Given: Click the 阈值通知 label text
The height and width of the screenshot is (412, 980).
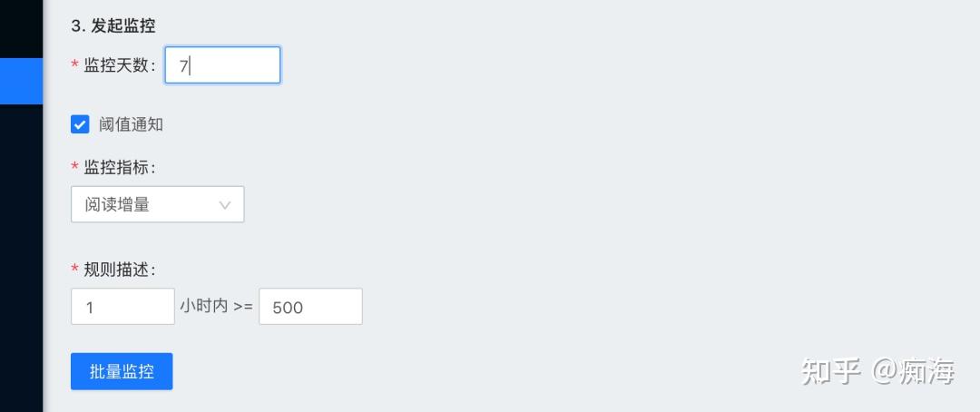Looking at the screenshot, I should pyautogui.click(x=131, y=124).
